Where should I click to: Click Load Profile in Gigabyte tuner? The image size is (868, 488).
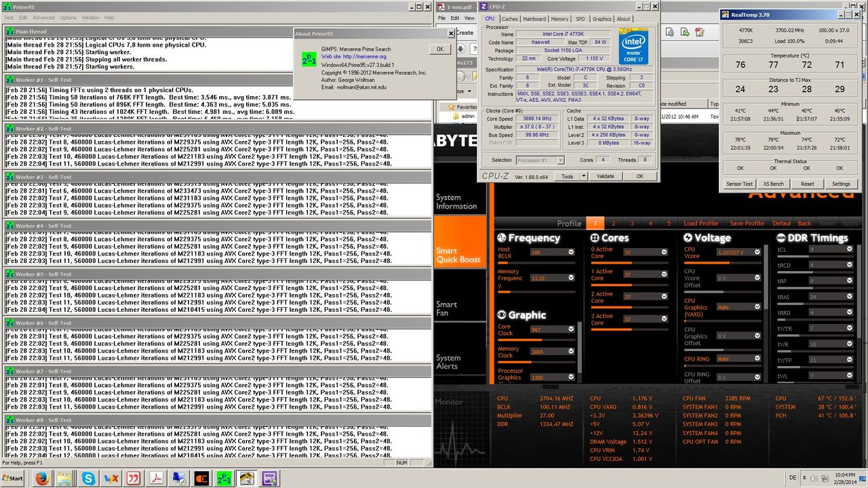click(x=701, y=223)
